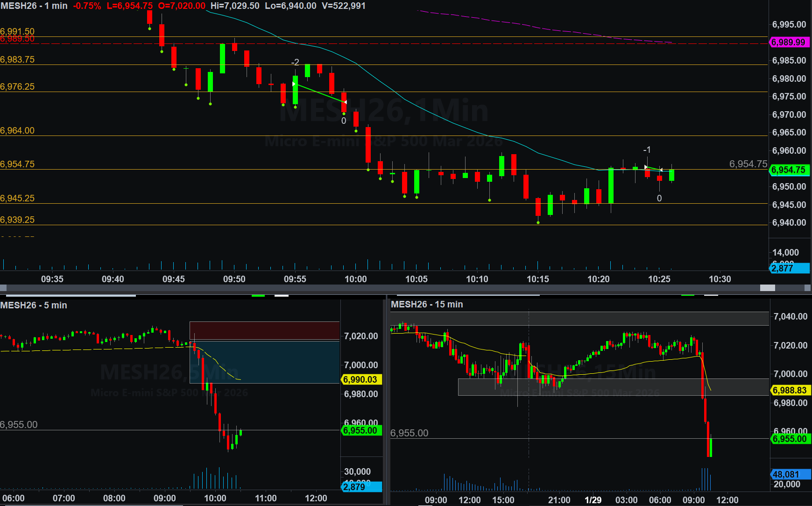
Task: Select the MESH26 - 1 min chart header
Action: pyautogui.click(x=34, y=6)
